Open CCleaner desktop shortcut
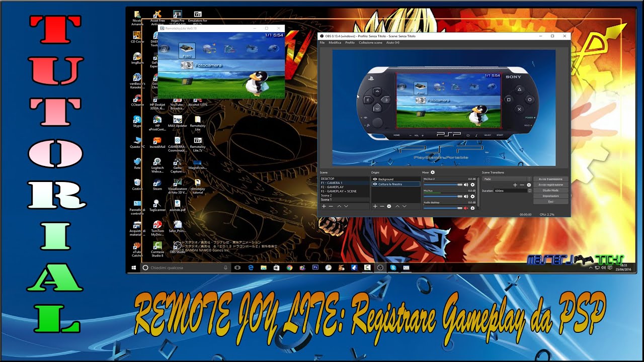This screenshot has height=362, width=644. pos(137,100)
